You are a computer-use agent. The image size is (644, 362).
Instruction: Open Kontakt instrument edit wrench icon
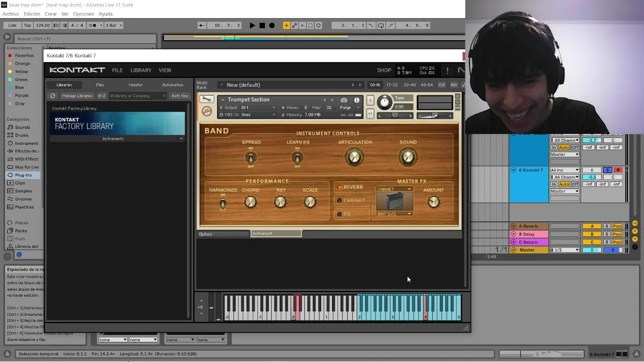coord(206,100)
